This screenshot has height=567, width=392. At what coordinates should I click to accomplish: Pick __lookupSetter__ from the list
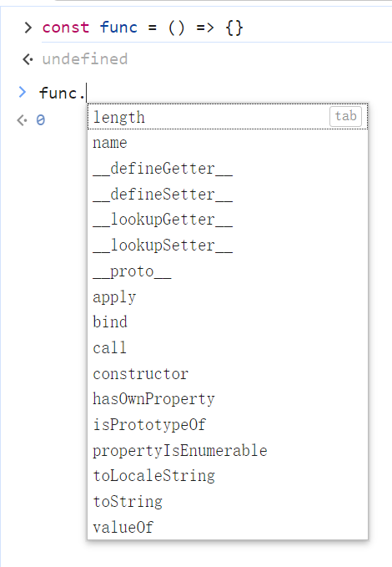pos(228,246)
